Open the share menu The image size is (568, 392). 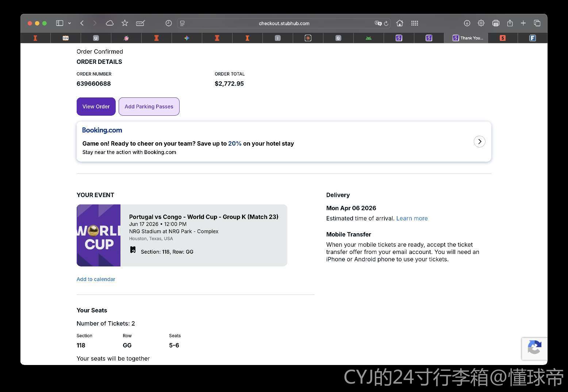click(510, 23)
